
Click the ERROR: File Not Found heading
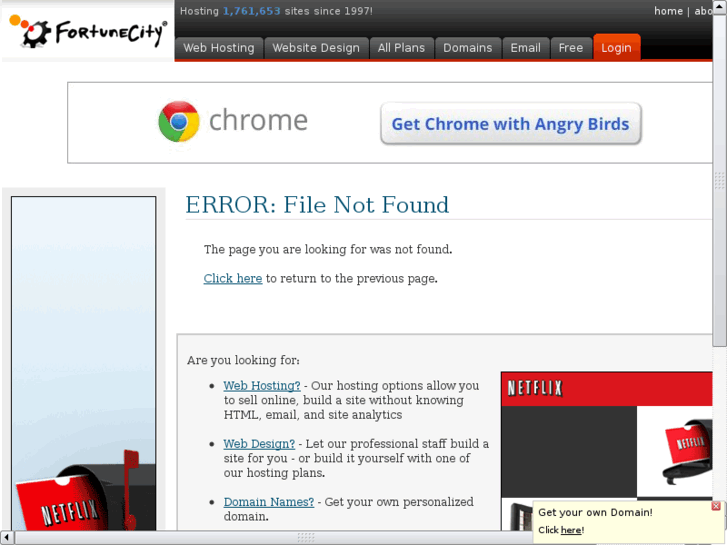[x=317, y=205]
